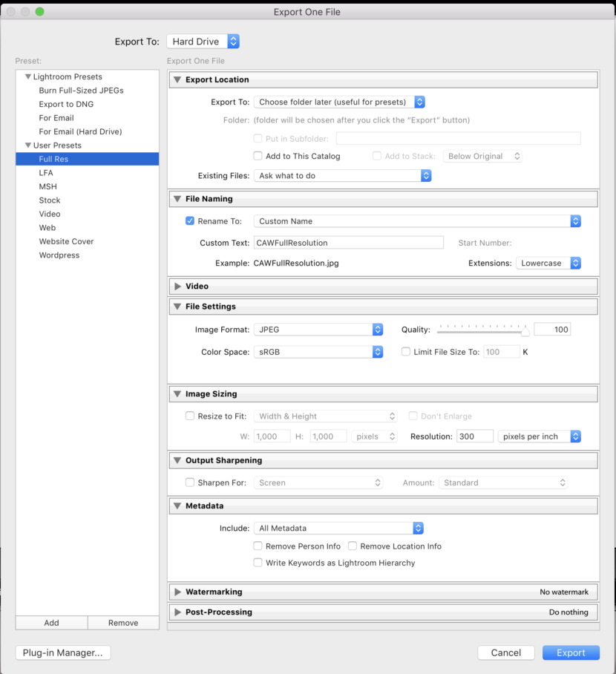Change Existing Files handling via its dropdown
Screen dimensions: 616x674
343,175
